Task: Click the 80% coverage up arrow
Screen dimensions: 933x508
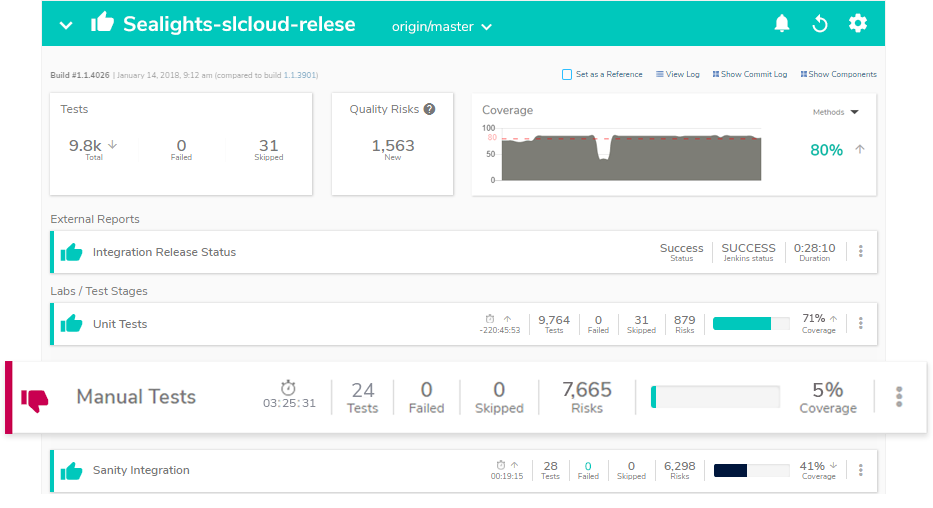Action: coord(860,149)
